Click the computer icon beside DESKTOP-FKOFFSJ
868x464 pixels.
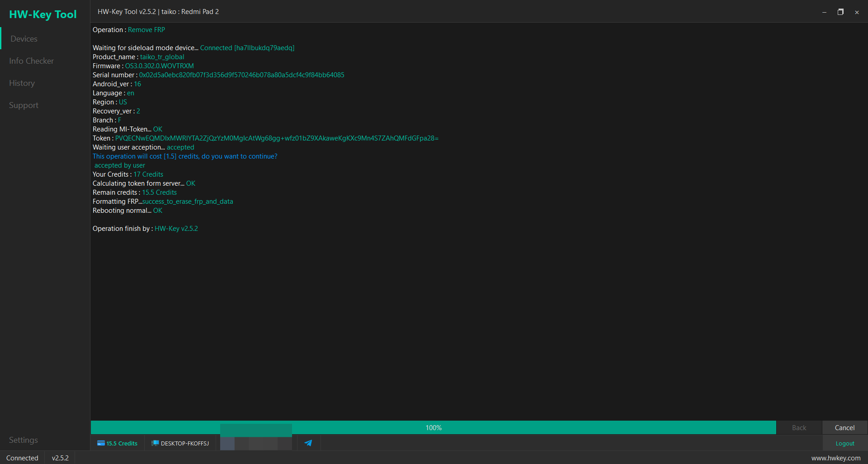tap(155, 443)
